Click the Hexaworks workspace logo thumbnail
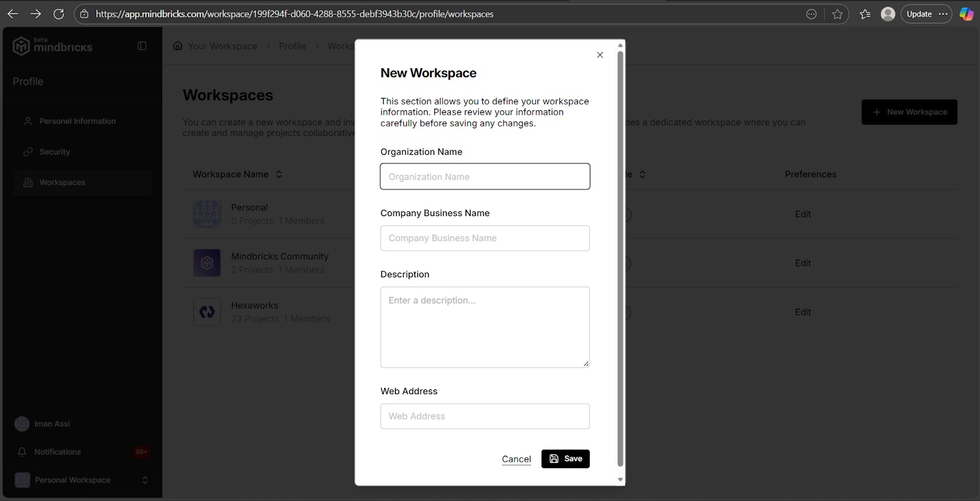This screenshot has width=980, height=501. [x=207, y=312]
